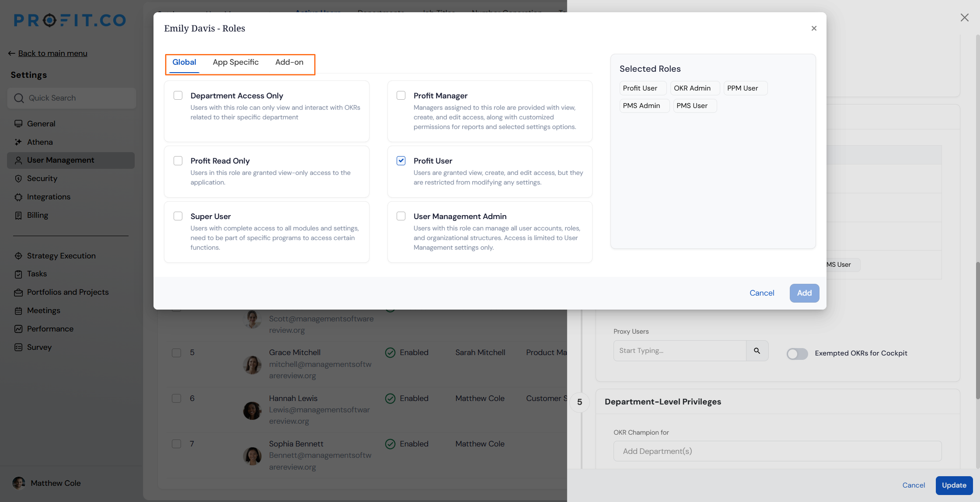Click the PPM User selected role chip

pos(745,88)
